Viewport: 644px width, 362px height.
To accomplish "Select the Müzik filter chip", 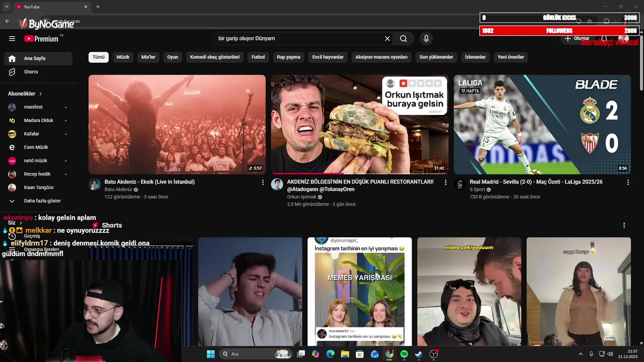I will pyautogui.click(x=123, y=57).
